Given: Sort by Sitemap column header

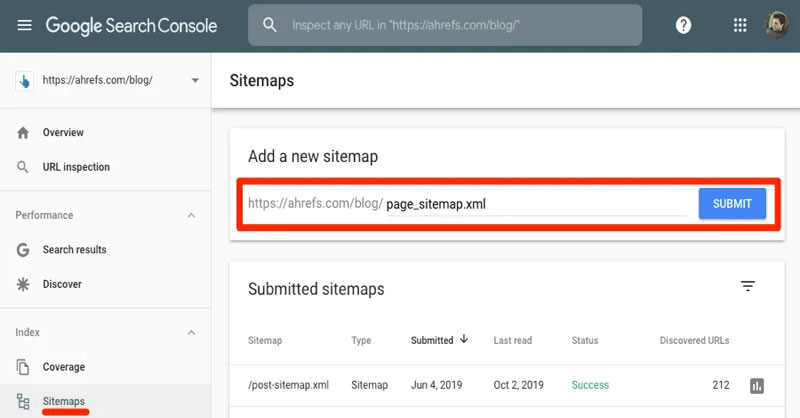Looking at the screenshot, I should tap(265, 340).
